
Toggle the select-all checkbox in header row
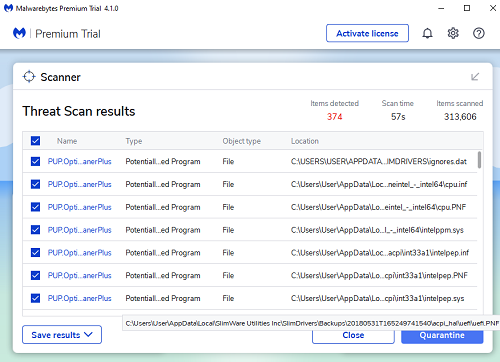click(x=35, y=141)
